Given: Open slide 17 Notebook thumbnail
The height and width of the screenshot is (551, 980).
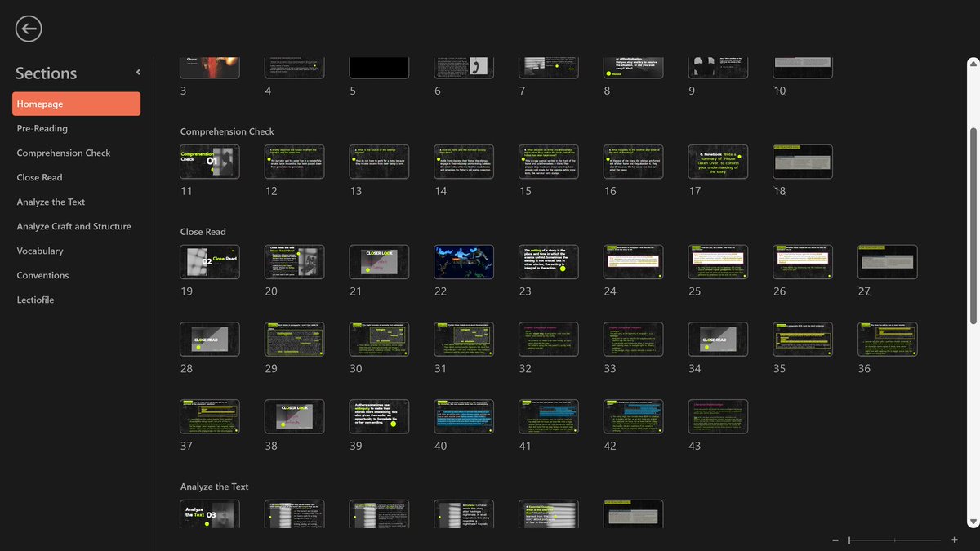Looking at the screenshot, I should point(718,162).
